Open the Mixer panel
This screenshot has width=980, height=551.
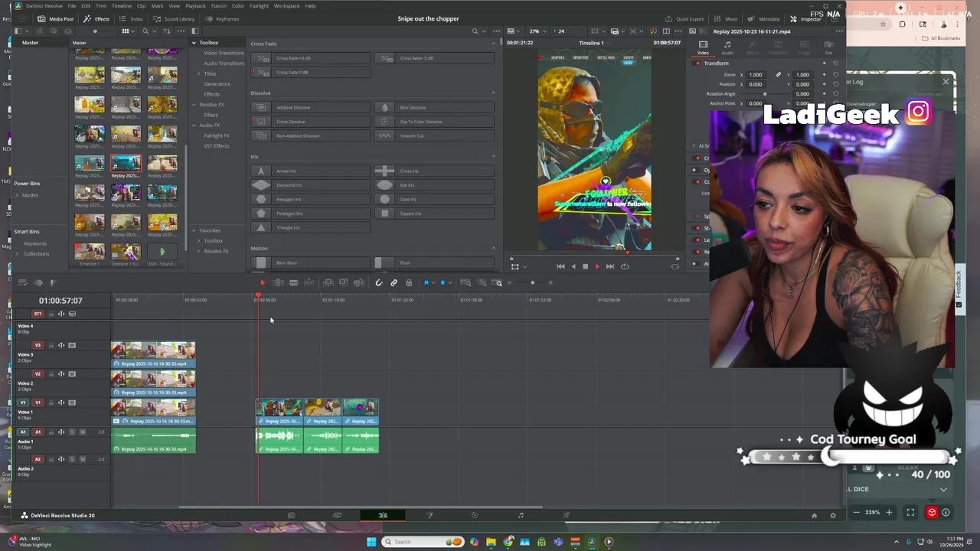click(x=727, y=18)
